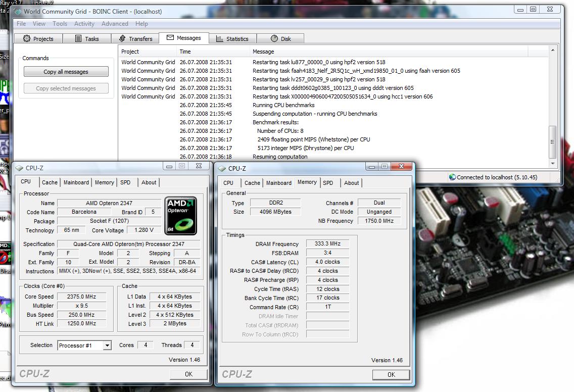The height and width of the screenshot is (392, 574).
Task: Minimize the left CPU-Z window
Action: point(169,166)
